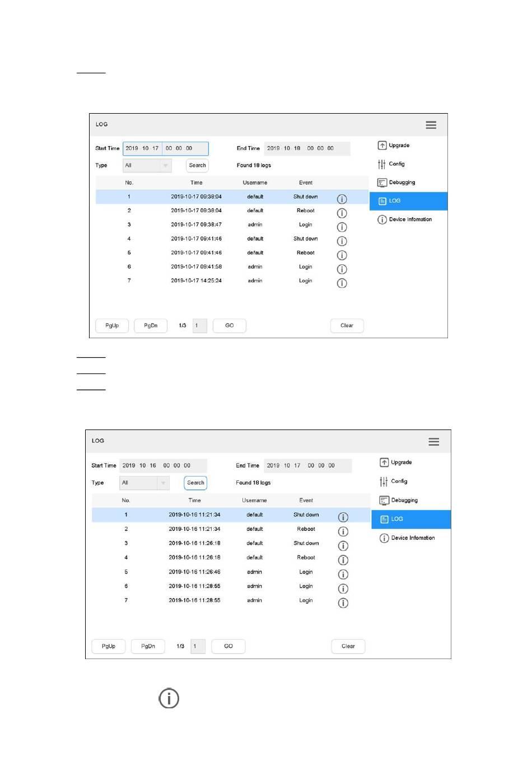Click page number box below 2019-10-16 logs
532x761 pixels.
198,646
